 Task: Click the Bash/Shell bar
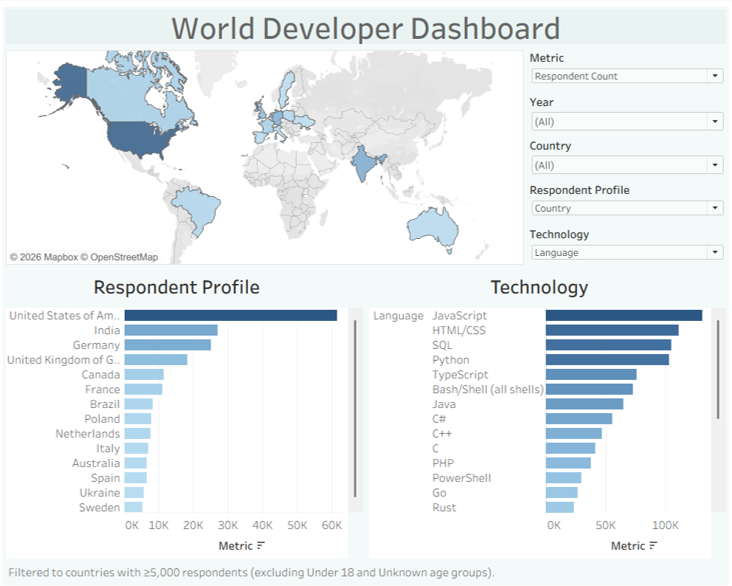click(589, 389)
